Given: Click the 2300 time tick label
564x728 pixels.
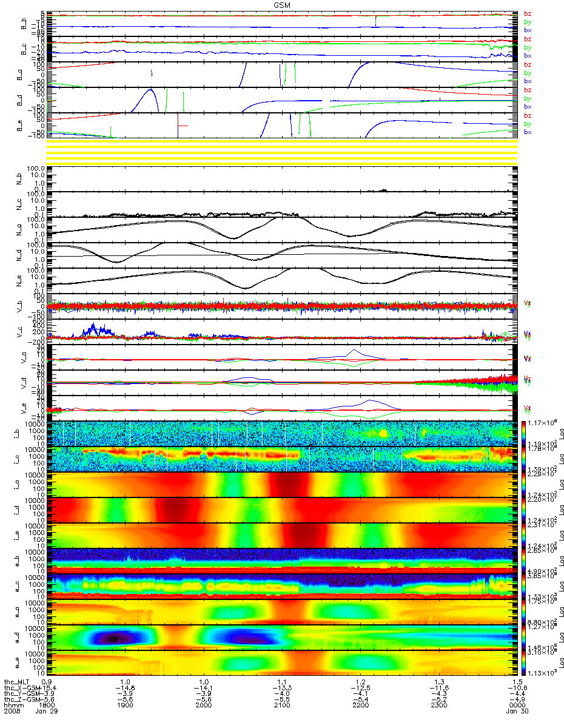Looking at the screenshot, I should 438,705.
